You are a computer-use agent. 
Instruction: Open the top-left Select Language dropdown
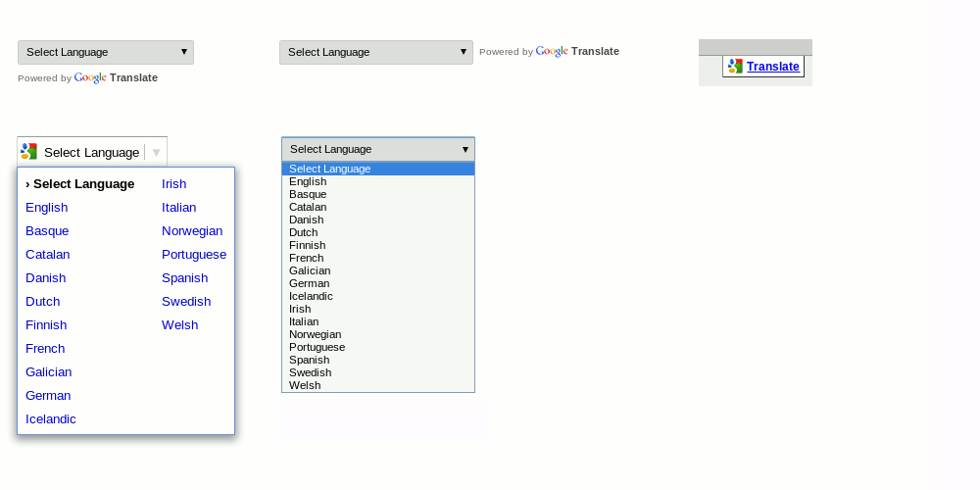pyautogui.click(x=106, y=52)
